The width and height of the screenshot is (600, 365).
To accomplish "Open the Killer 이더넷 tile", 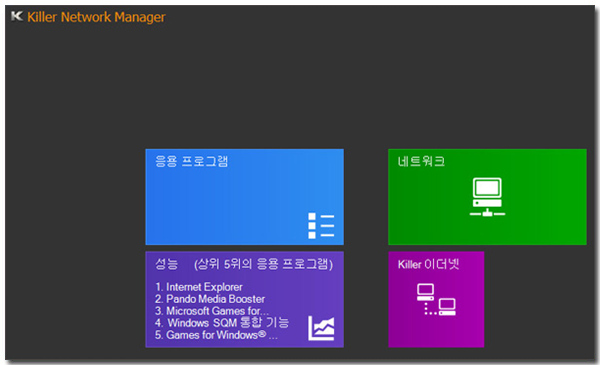I will tap(436, 299).
